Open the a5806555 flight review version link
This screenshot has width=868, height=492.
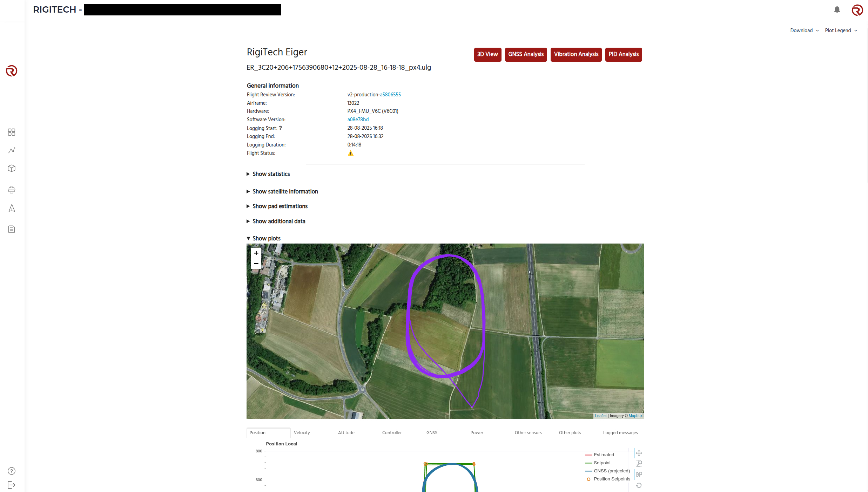pos(390,95)
